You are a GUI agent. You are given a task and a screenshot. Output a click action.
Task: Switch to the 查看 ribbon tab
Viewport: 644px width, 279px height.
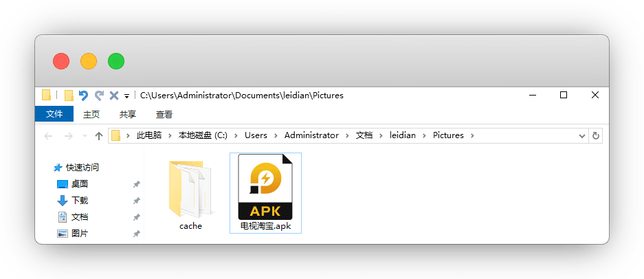(x=164, y=114)
